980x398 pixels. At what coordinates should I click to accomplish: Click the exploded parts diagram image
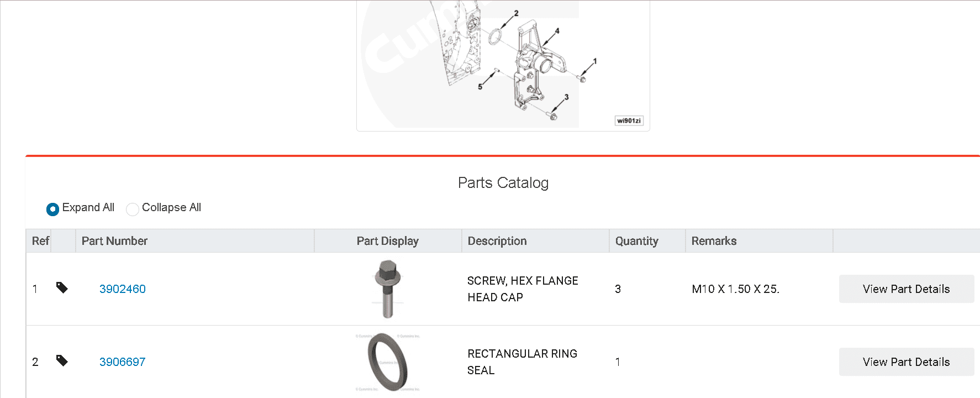[503, 65]
